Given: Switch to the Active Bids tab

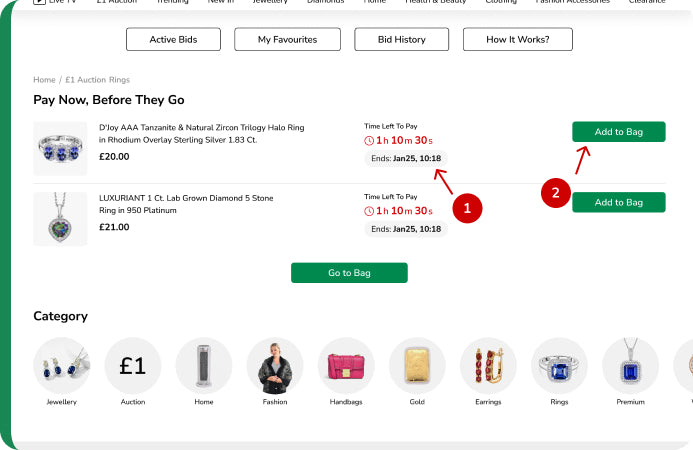Looking at the screenshot, I should point(173,39).
